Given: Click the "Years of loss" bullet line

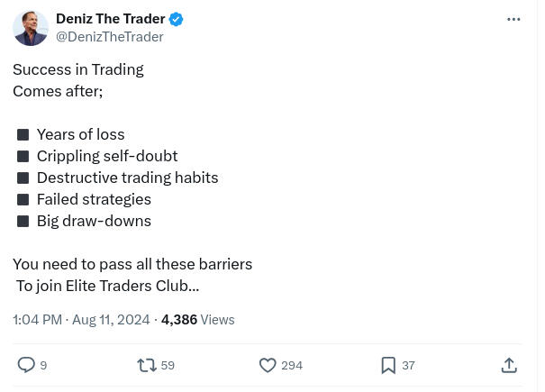Looking at the screenshot, I should pyautogui.click(x=80, y=134).
